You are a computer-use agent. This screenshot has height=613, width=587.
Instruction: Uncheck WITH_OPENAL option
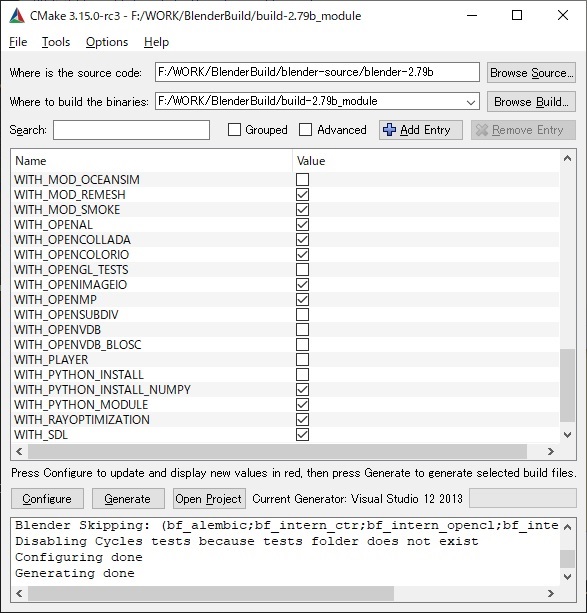[x=302, y=224]
